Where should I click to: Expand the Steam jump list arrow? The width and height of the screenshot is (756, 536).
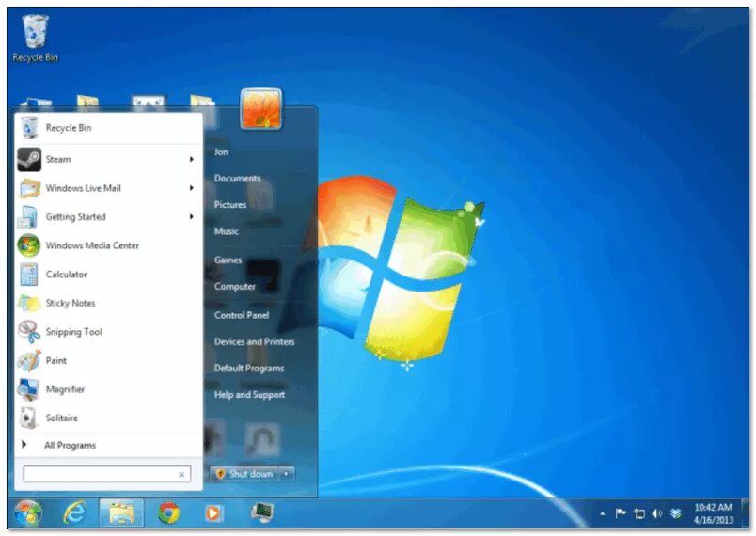192,159
